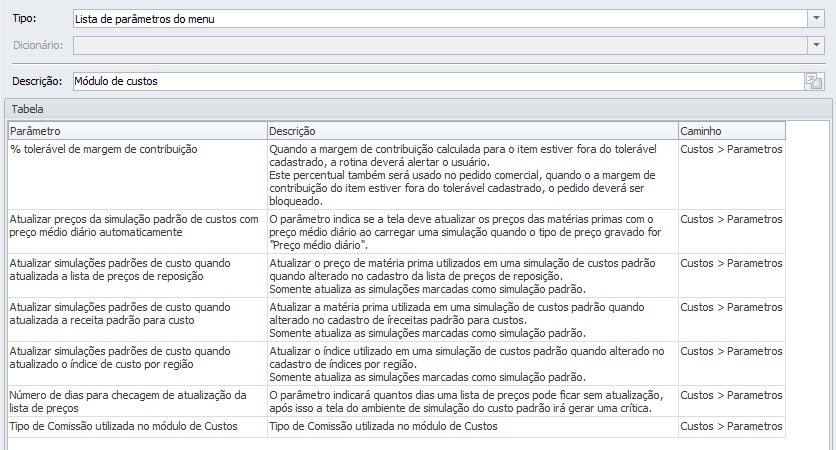Click description 'Atualizar a matéria prima utilizada'
Screen dimensions: 836x450
(472, 319)
